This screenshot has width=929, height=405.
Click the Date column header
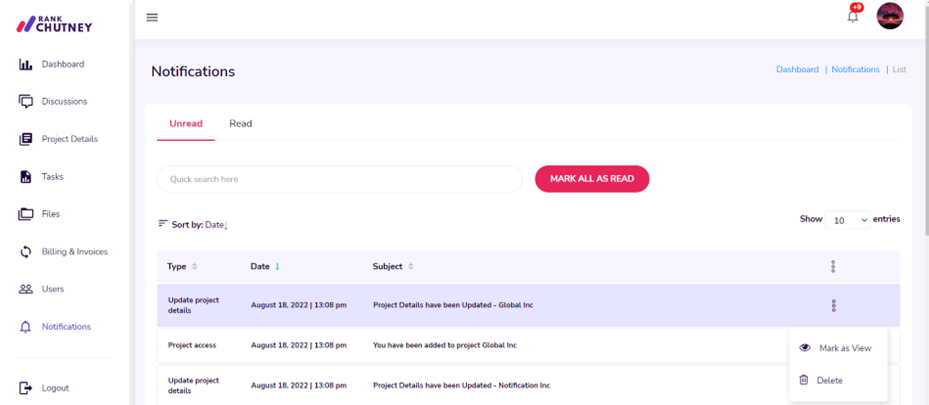pyautogui.click(x=260, y=266)
